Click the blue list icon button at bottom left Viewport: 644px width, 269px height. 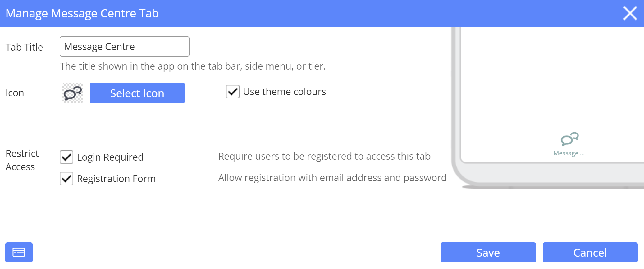(x=19, y=252)
